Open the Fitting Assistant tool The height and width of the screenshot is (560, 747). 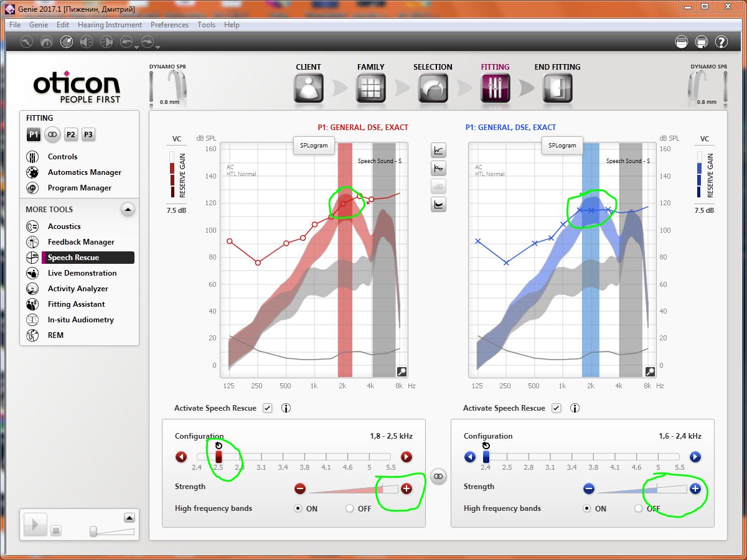point(76,304)
